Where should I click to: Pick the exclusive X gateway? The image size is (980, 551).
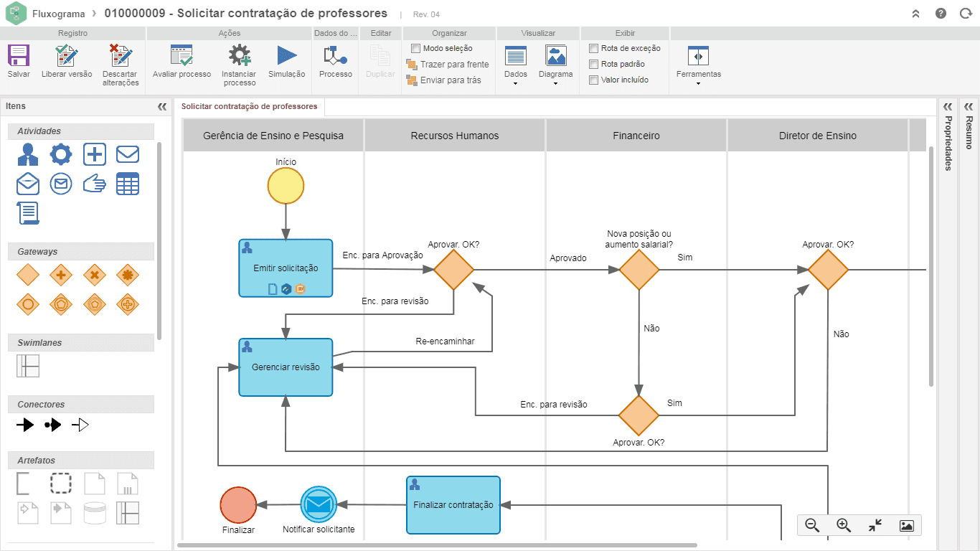[95, 275]
